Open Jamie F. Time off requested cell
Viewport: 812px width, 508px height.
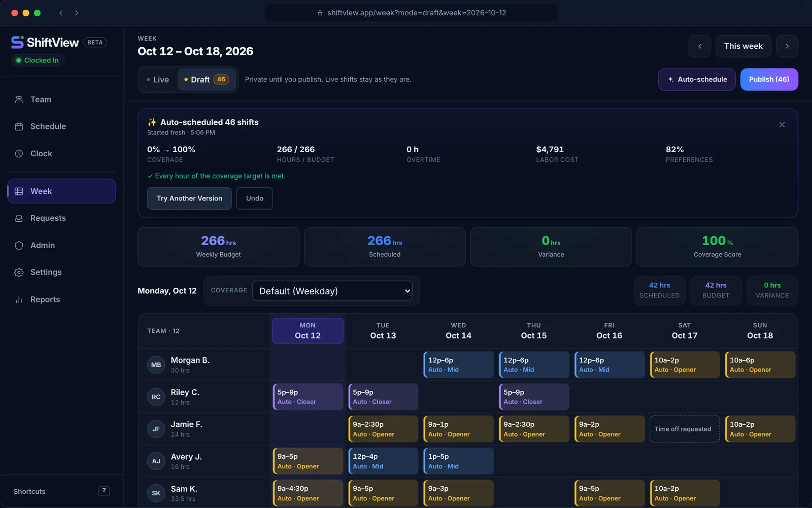point(685,429)
